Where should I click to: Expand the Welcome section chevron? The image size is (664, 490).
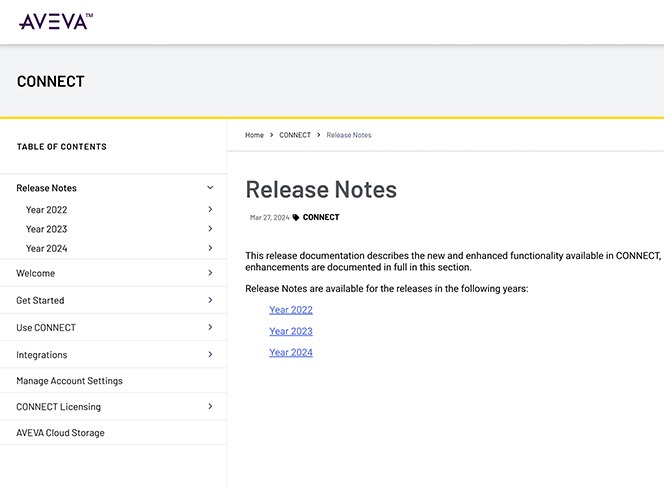click(210, 273)
